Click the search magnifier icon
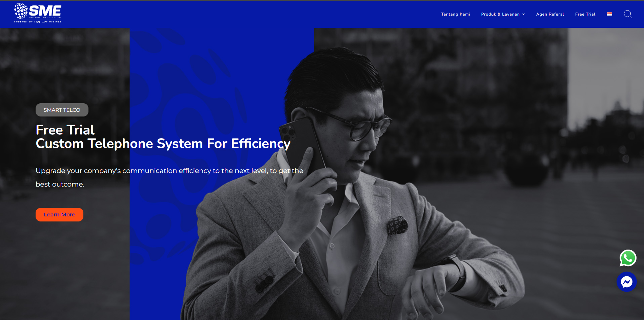The image size is (644, 320). tap(628, 14)
